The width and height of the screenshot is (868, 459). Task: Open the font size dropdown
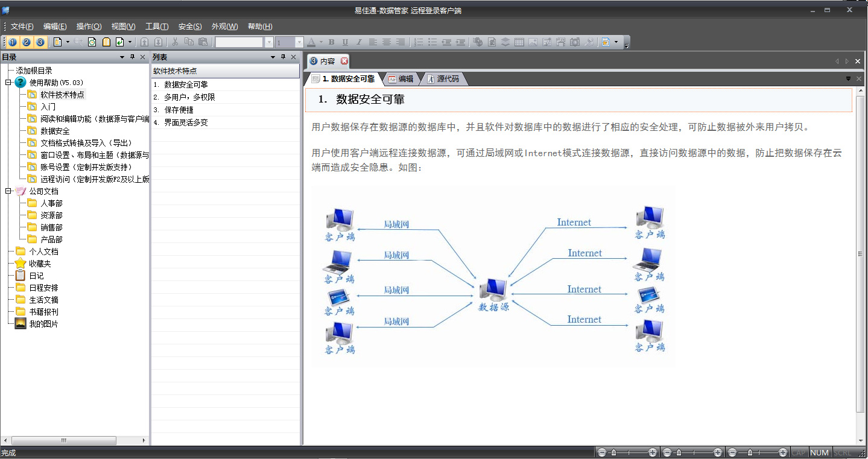tap(299, 42)
